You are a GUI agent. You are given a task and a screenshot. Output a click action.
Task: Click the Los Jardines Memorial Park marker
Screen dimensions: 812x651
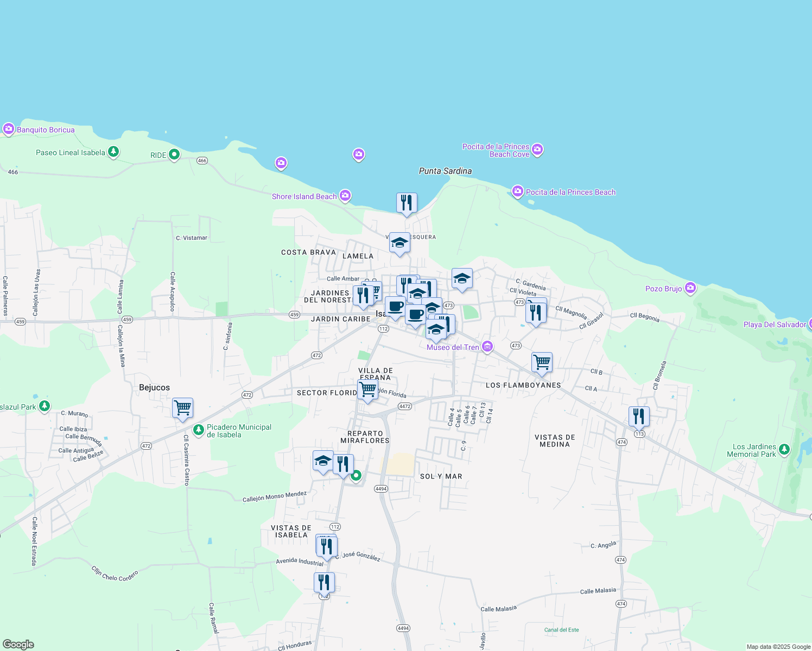(784, 449)
